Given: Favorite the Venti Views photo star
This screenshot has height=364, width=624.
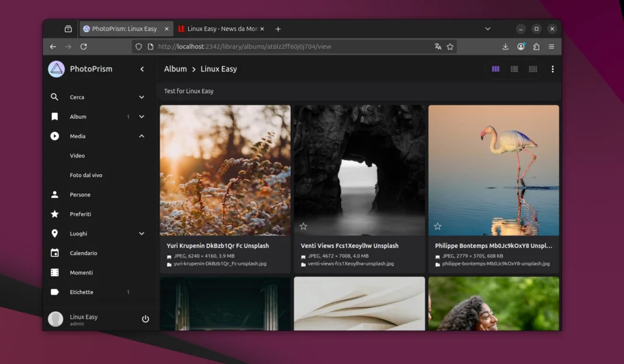Looking at the screenshot, I should 303,226.
